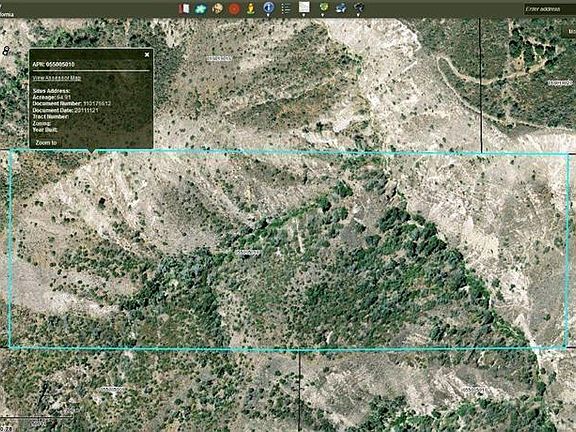Click the dark last toolbar icon with dropdown
576x432 pixels.
(x=359, y=8)
